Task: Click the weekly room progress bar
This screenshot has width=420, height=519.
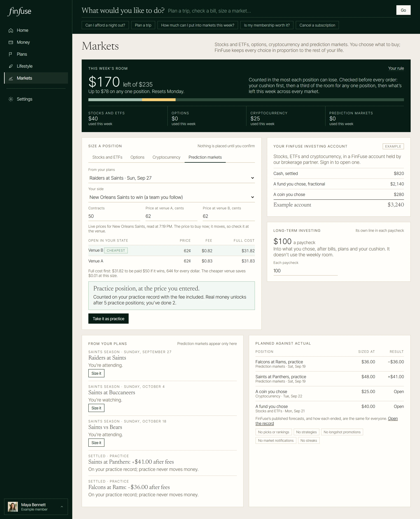Action: click(x=246, y=100)
